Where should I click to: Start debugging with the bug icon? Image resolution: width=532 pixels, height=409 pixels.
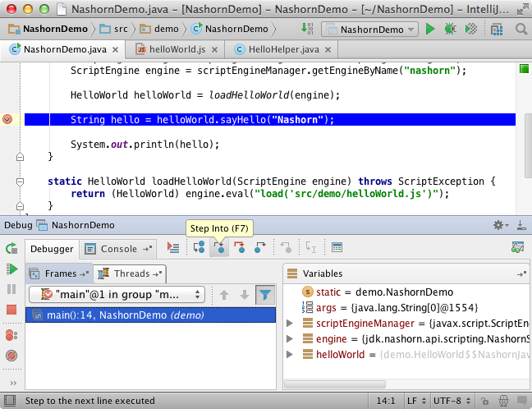coord(450,30)
